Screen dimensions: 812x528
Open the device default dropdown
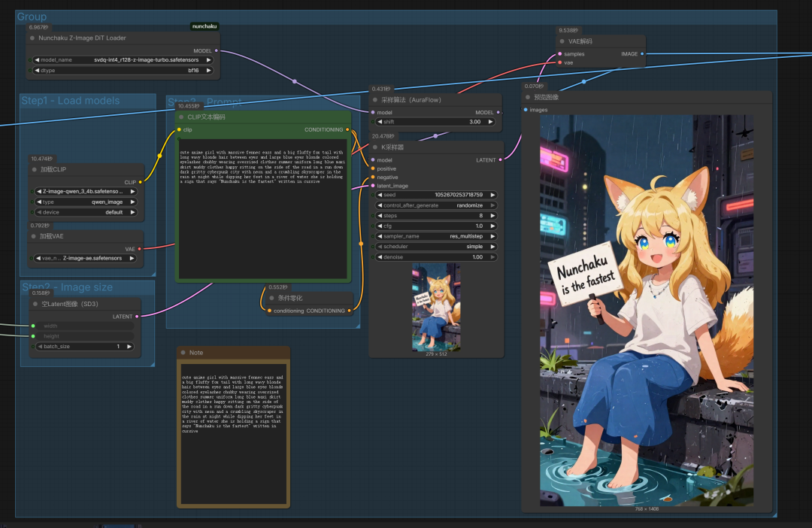(x=86, y=212)
